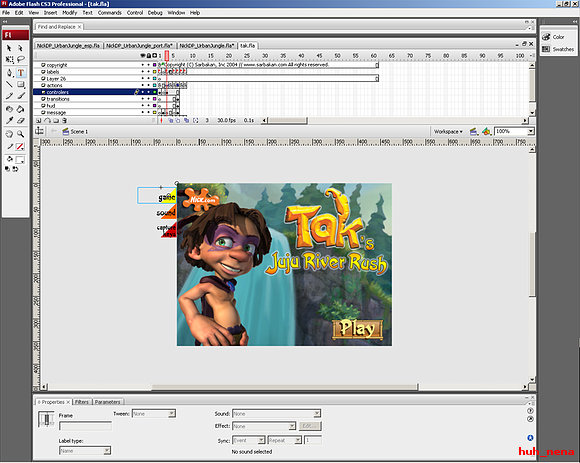Open the Label type dropdown
Viewport: 580px width, 463px height.
point(107,451)
